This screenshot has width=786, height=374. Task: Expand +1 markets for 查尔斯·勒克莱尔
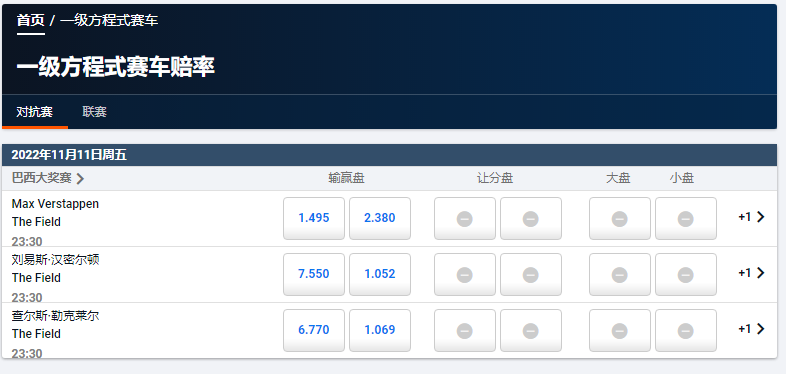tap(751, 329)
